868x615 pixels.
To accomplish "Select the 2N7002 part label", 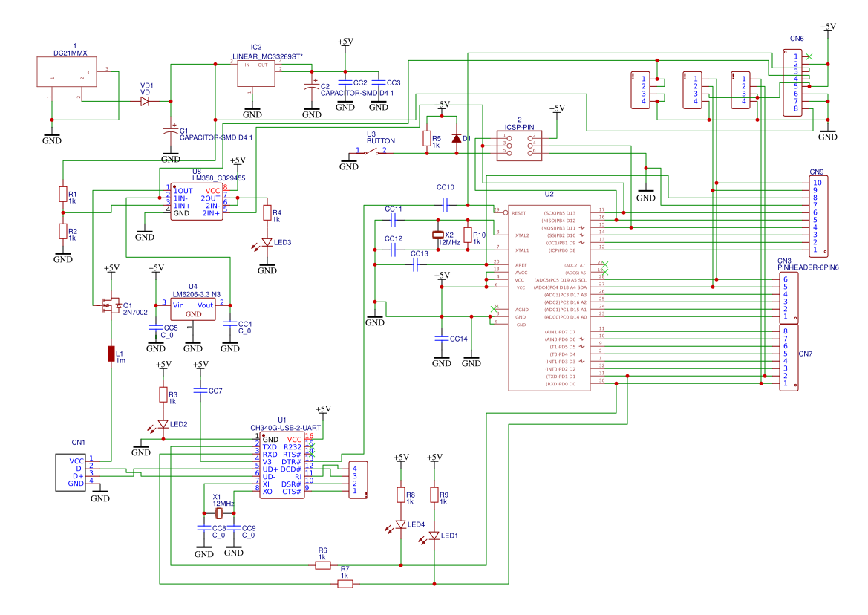I will [135, 313].
